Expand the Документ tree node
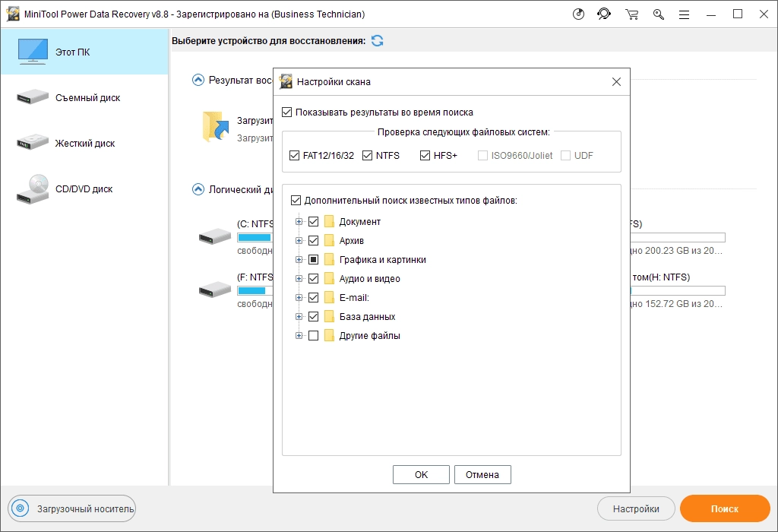Screen dimensions: 778x532 pyautogui.click(x=299, y=221)
